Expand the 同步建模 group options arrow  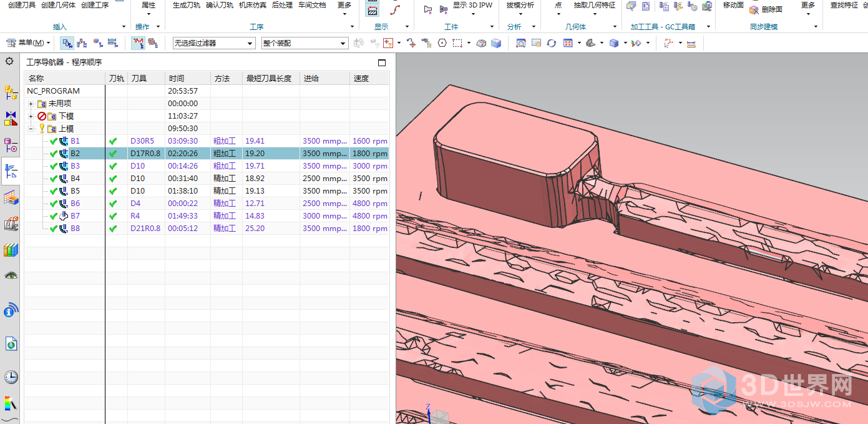point(816,27)
